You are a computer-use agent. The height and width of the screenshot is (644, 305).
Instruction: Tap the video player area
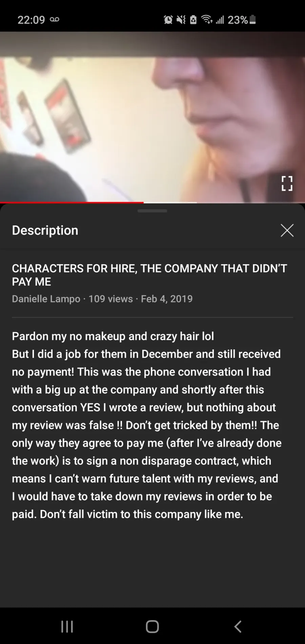coord(152,117)
